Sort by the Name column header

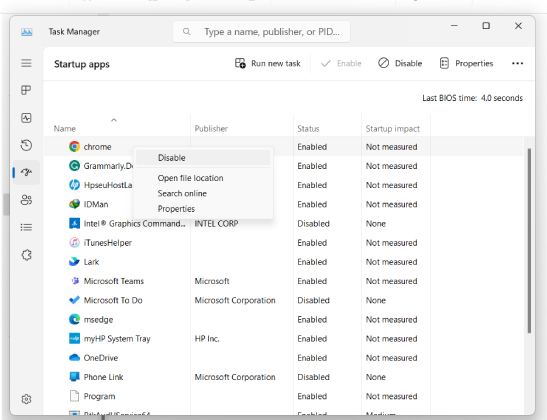point(65,129)
